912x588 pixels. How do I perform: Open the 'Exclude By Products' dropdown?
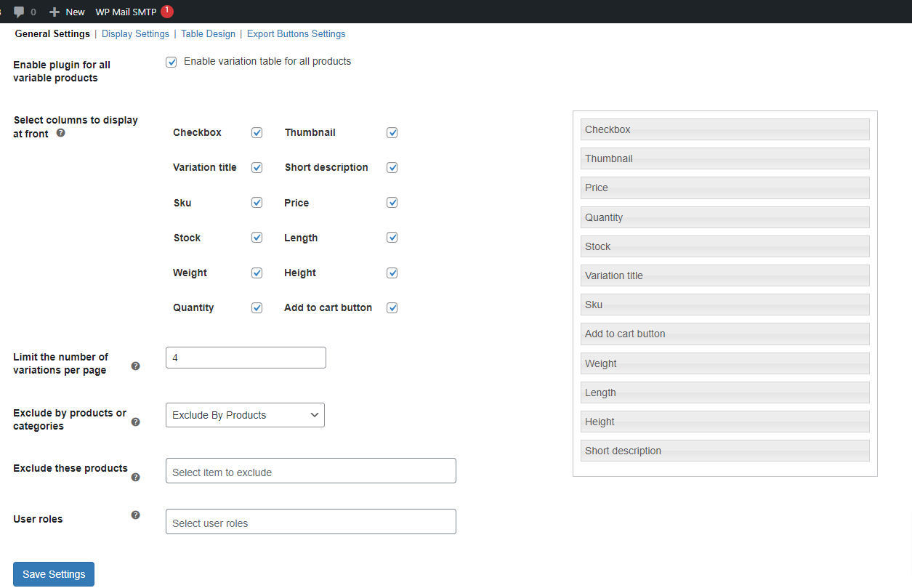click(245, 415)
